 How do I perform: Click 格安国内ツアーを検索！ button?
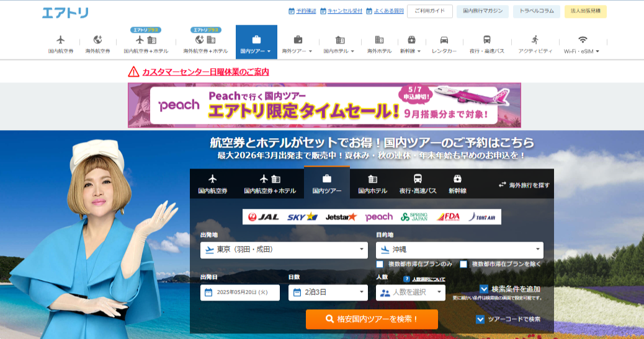tap(372, 319)
